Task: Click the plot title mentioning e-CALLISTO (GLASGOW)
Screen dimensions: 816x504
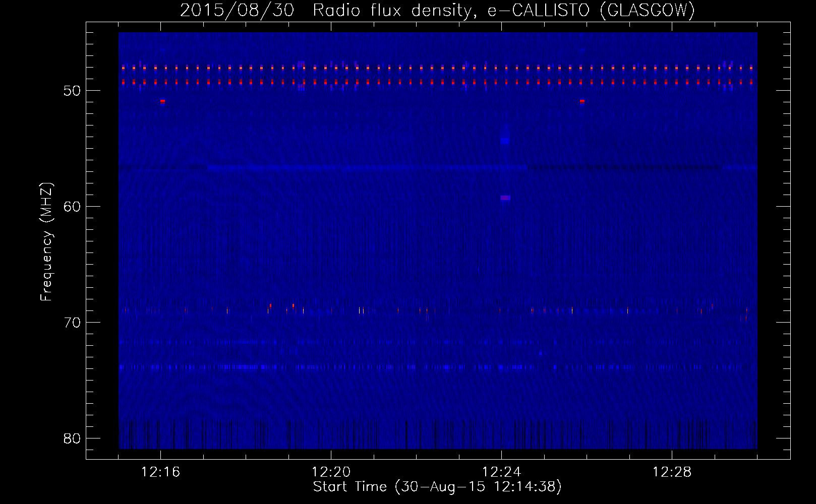Action: pos(437,10)
